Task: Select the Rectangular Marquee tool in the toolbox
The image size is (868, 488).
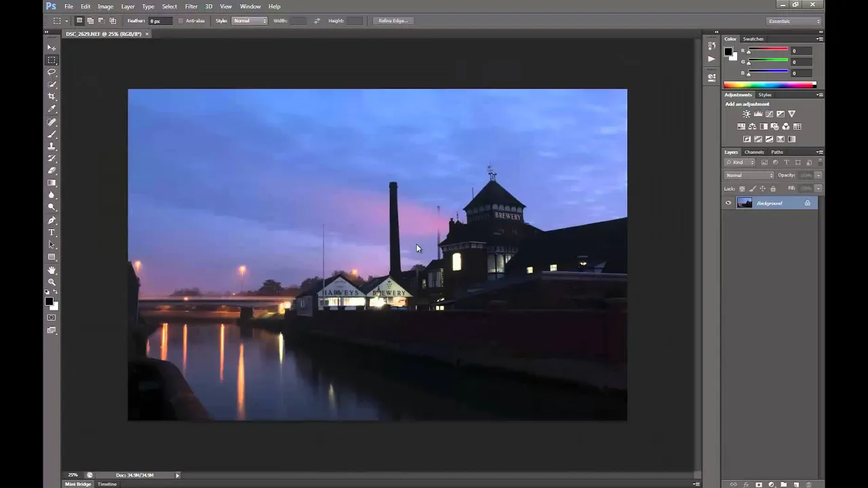Action: coord(52,60)
